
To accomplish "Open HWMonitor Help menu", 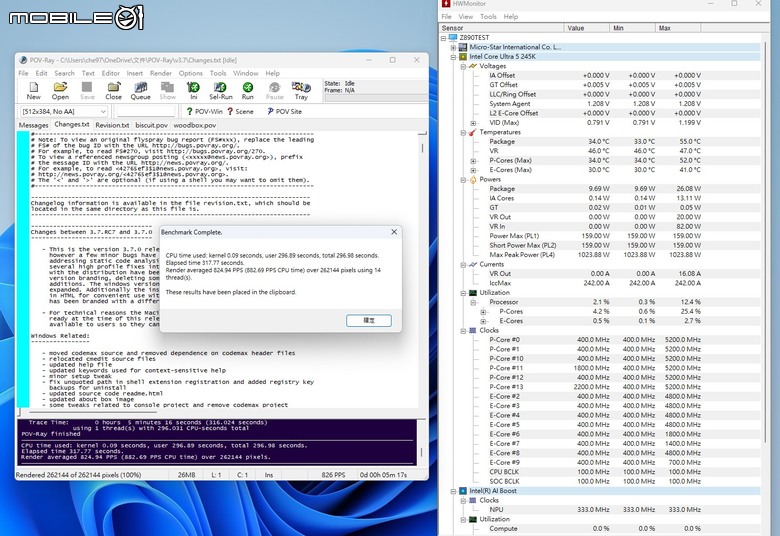I will point(510,16).
